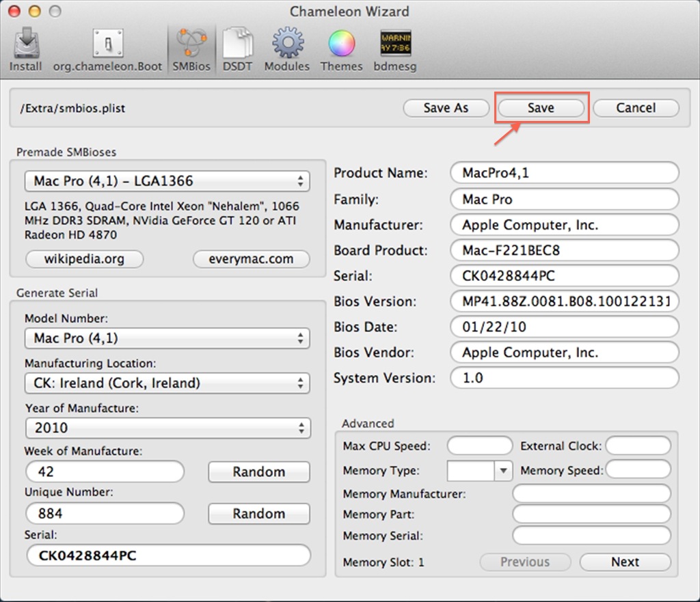Screen dimensions: 700x602
Task: Click the Memory Type text box
Action: click(471, 470)
